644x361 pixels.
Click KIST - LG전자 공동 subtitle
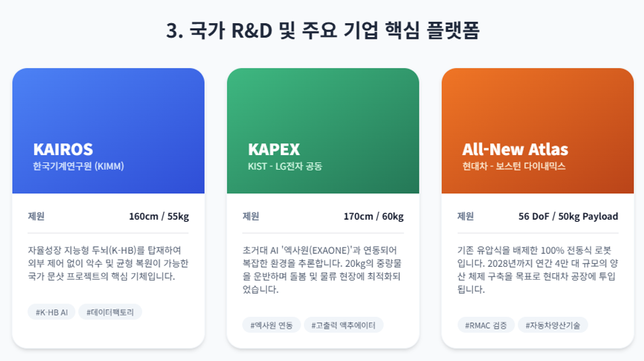click(285, 166)
